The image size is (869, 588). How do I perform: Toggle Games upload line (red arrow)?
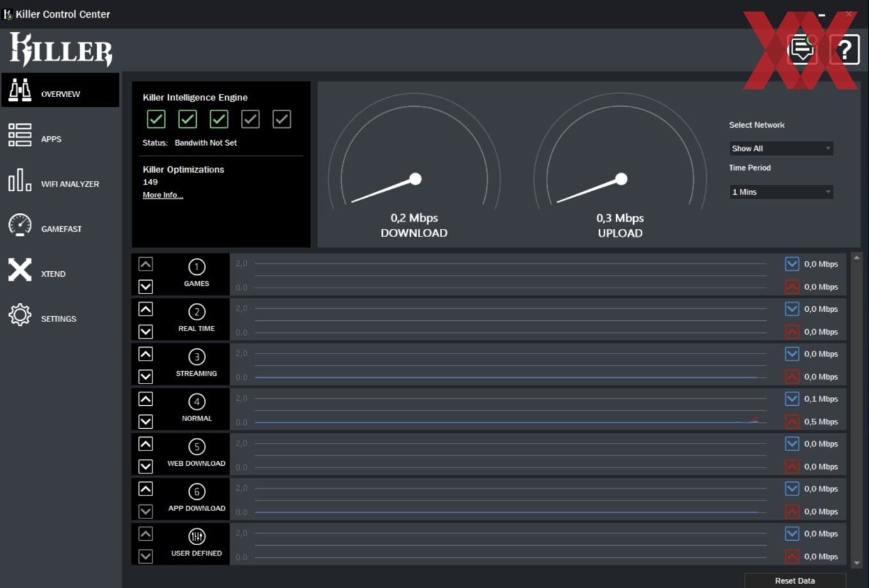click(x=792, y=287)
